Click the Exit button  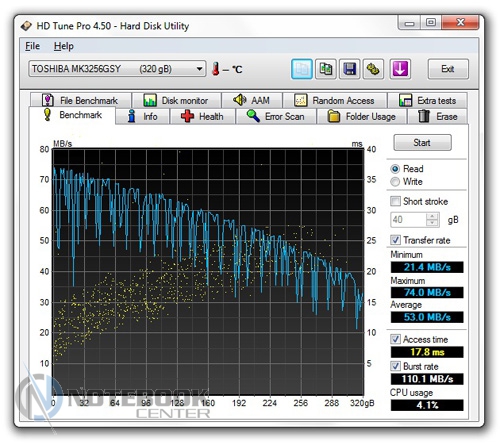coord(448,69)
